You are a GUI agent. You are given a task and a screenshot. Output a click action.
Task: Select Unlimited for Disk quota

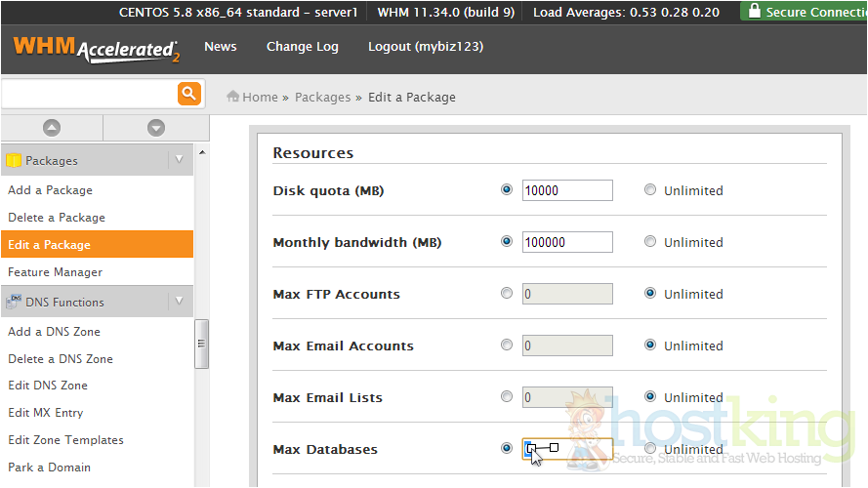tap(650, 190)
